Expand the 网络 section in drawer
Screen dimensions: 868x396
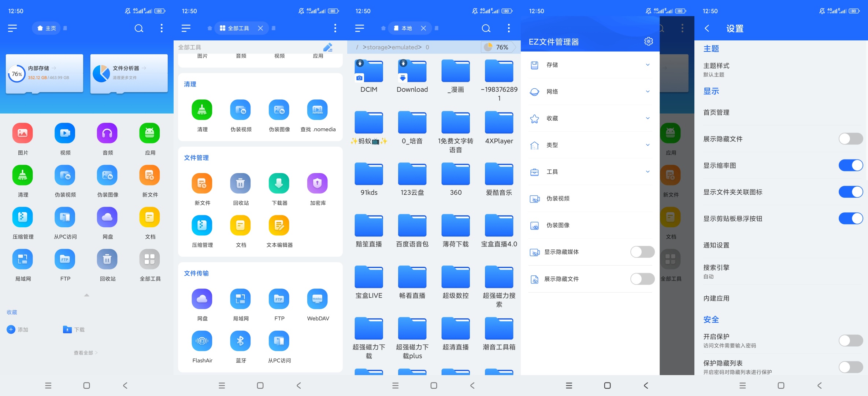(x=590, y=92)
